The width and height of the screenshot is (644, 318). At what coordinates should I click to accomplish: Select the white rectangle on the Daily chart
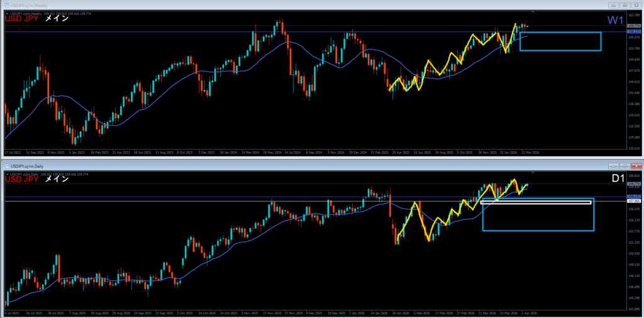coord(536,202)
